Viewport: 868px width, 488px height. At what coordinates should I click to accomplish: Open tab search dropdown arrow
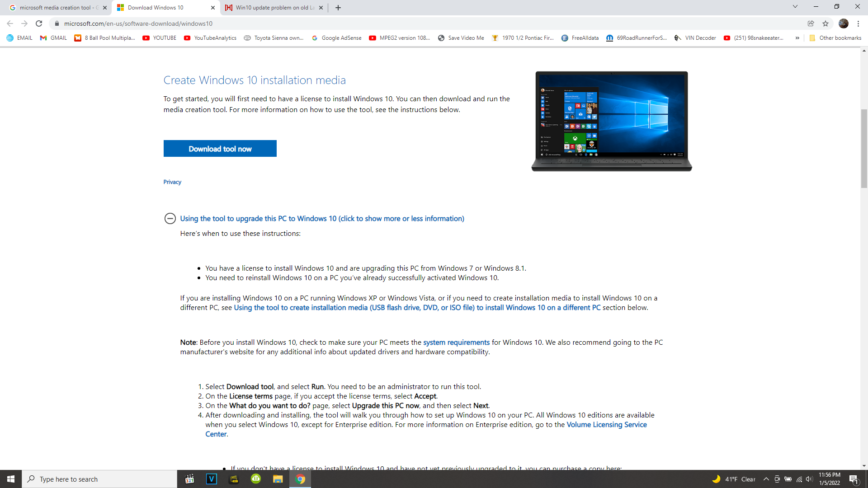(795, 7)
